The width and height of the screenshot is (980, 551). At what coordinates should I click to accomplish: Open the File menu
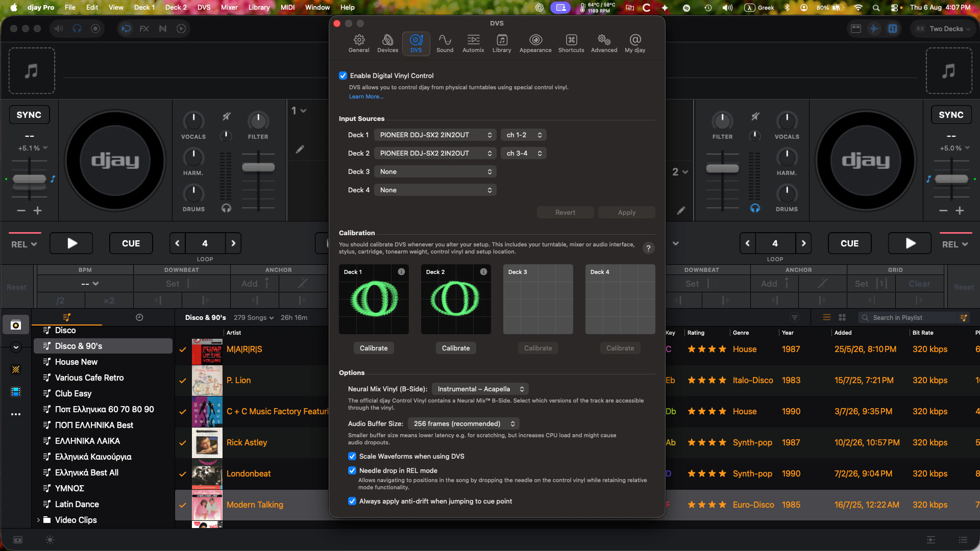[x=70, y=7]
